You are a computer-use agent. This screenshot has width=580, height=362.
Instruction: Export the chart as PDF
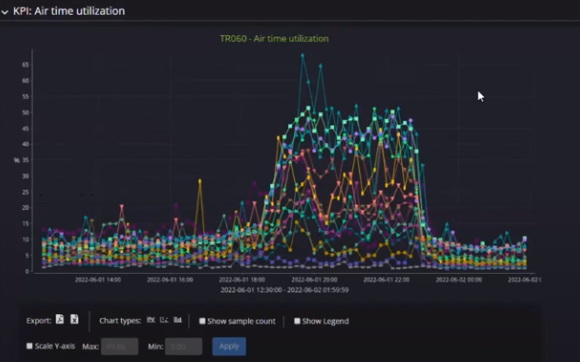(x=60, y=319)
